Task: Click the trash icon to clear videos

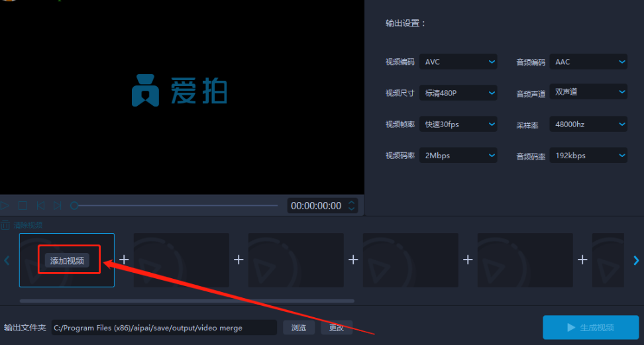Action: pyautogui.click(x=5, y=225)
